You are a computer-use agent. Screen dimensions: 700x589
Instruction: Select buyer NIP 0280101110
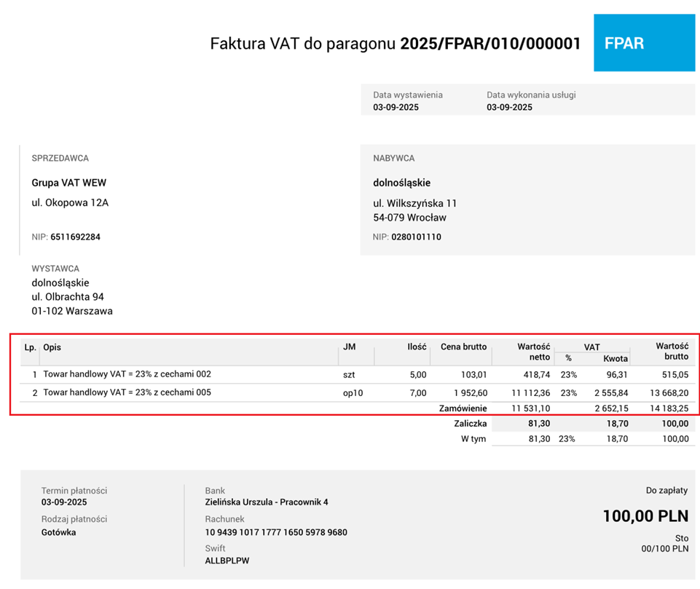pos(417,237)
